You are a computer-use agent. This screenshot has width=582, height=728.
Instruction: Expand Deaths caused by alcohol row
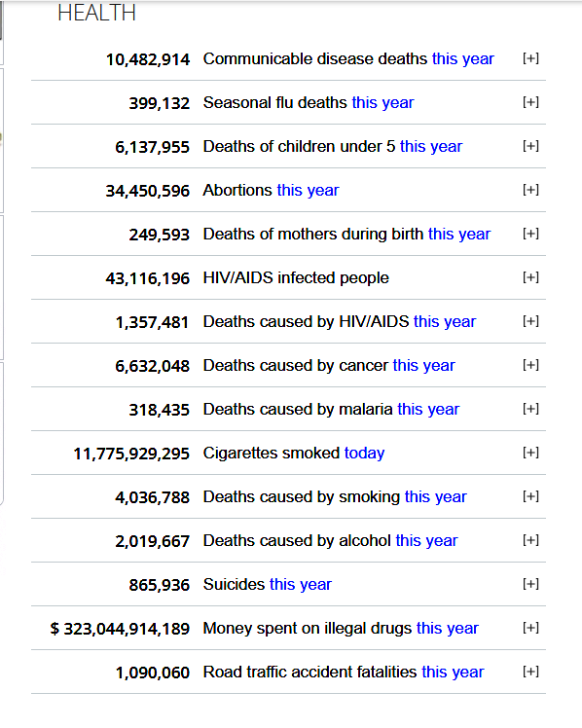[x=530, y=540]
